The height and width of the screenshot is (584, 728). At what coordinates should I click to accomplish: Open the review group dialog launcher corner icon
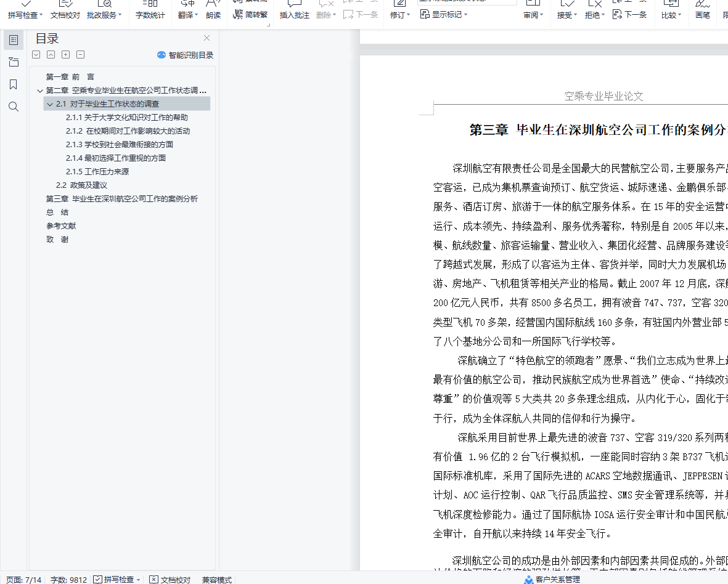[268, 25]
